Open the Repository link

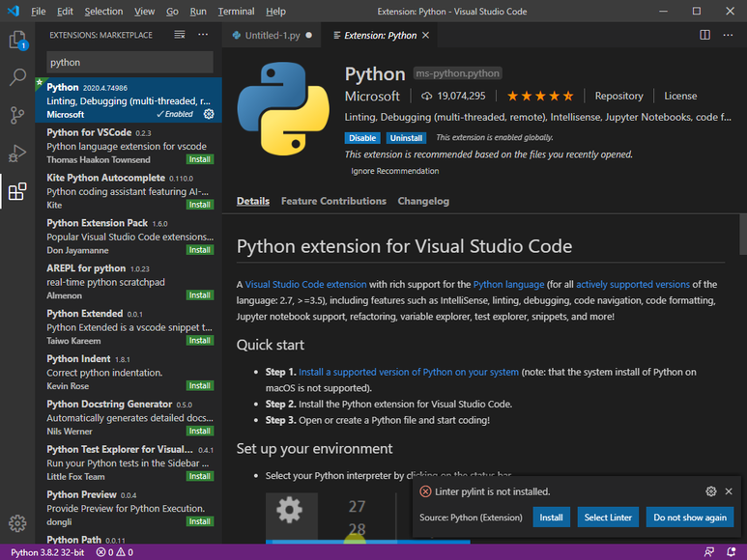pyautogui.click(x=618, y=97)
